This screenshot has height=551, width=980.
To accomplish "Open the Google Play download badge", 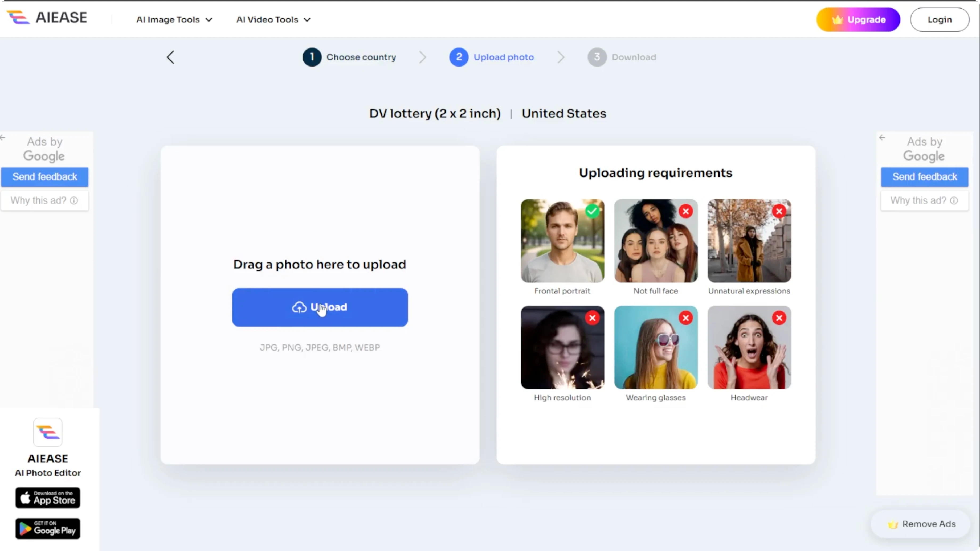I will (x=48, y=529).
